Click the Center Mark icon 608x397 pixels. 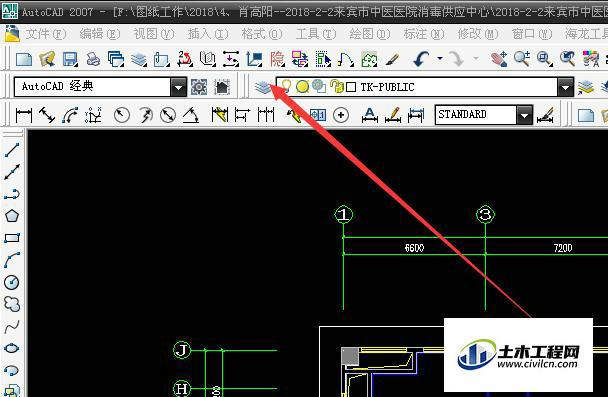[341, 115]
